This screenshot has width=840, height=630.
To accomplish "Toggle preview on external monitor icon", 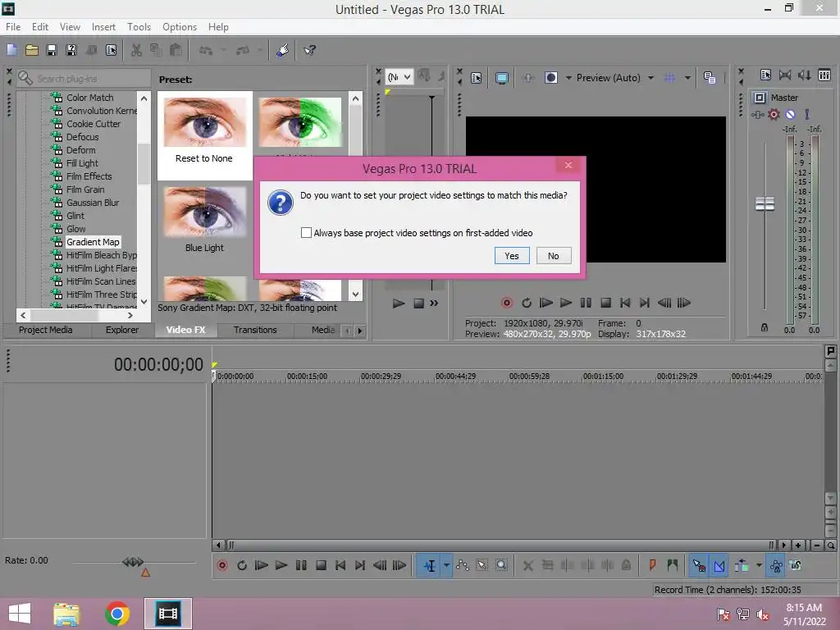I will pyautogui.click(x=501, y=78).
